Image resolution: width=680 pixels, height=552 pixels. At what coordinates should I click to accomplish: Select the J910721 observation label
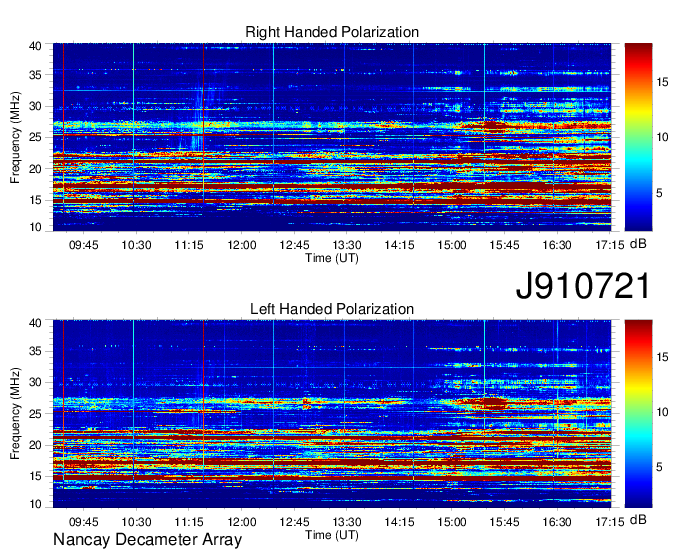tap(583, 285)
